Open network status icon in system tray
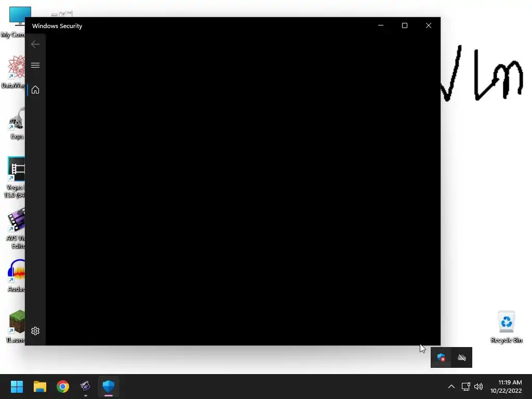Screen dimensions: 532x399 point(466,387)
